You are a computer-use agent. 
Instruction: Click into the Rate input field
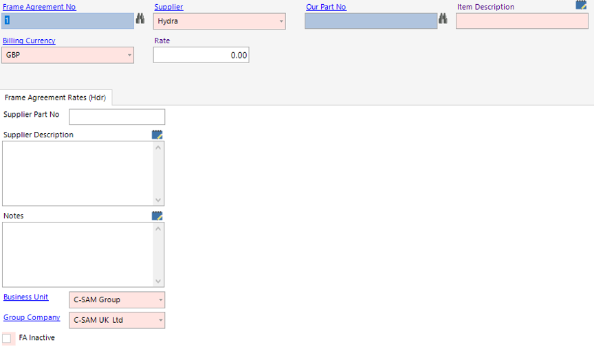pyautogui.click(x=201, y=55)
